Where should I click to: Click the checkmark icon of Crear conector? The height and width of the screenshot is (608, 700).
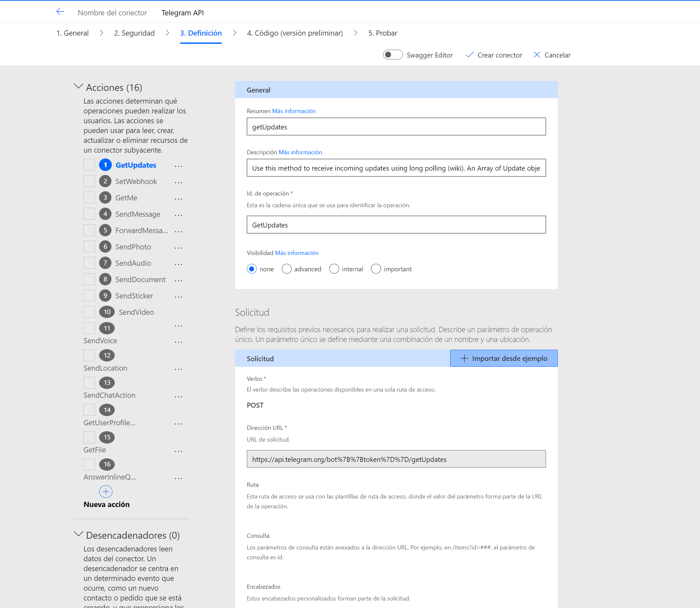470,55
